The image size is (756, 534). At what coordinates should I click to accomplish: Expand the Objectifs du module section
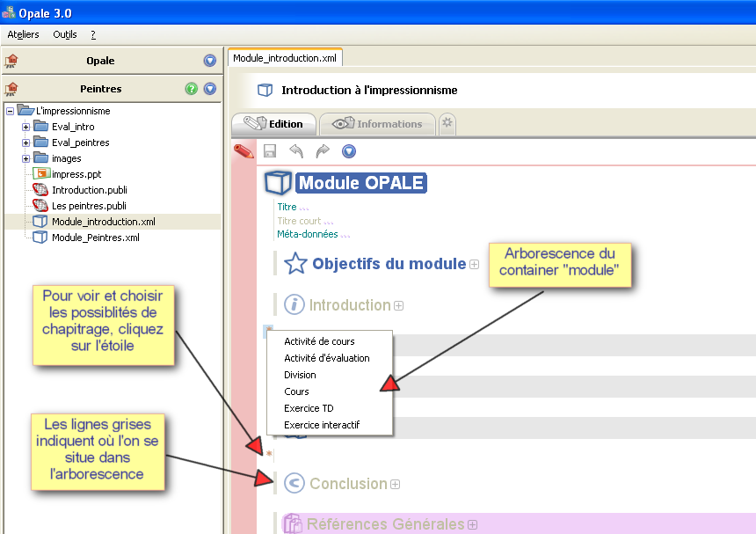click(475, 264)
